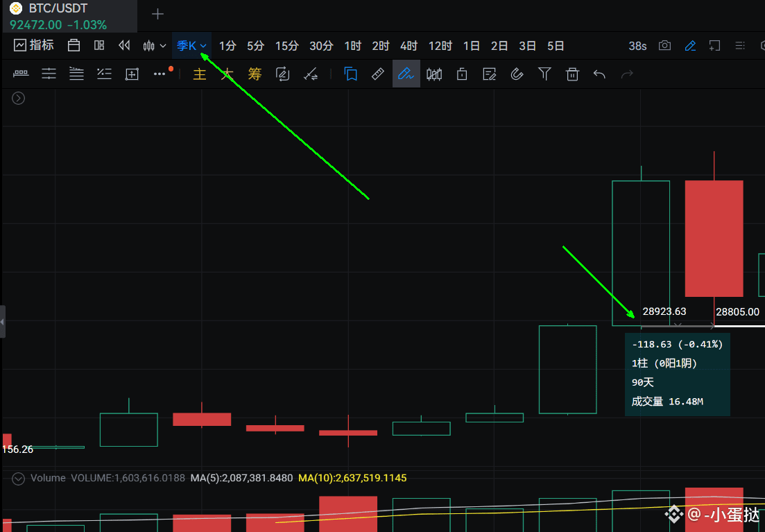Open more drawing tools ellipsis menu
Image resolution: width=765 pixels, height=532 pixels.
tap(160, 74)
